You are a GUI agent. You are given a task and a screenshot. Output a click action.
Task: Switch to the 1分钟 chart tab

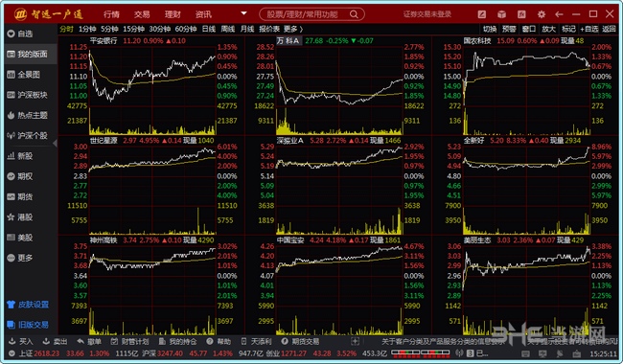pyautogui.click(x=87, y=29)
